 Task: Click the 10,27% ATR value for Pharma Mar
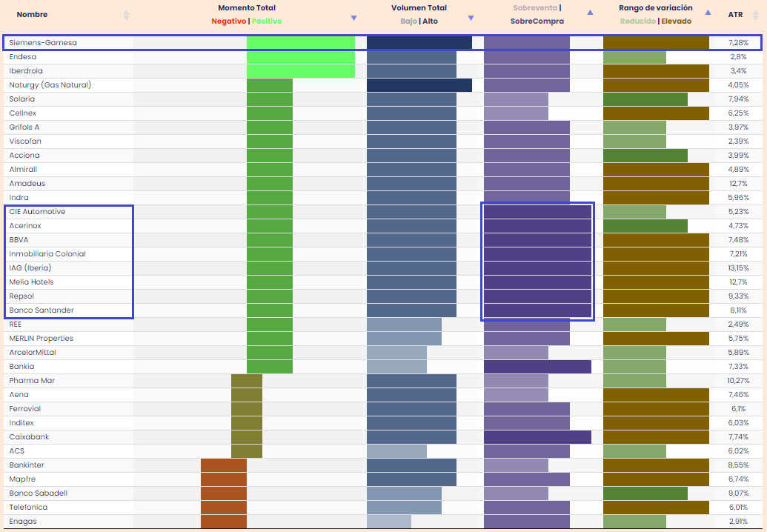(738, 380)
